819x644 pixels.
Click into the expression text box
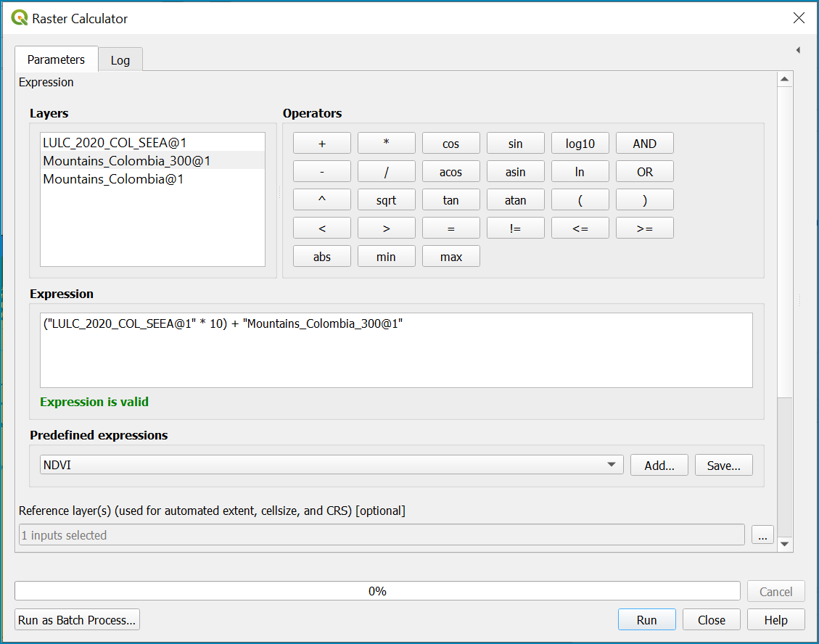(396, 350)
